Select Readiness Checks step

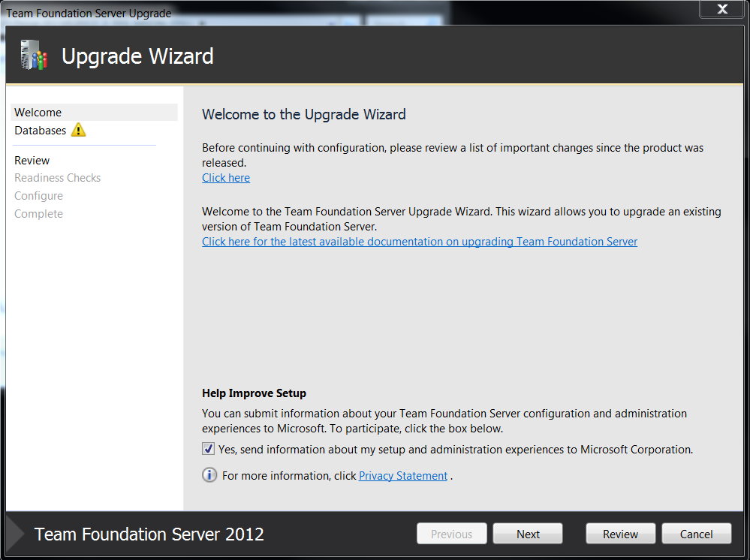click(57, 178)
